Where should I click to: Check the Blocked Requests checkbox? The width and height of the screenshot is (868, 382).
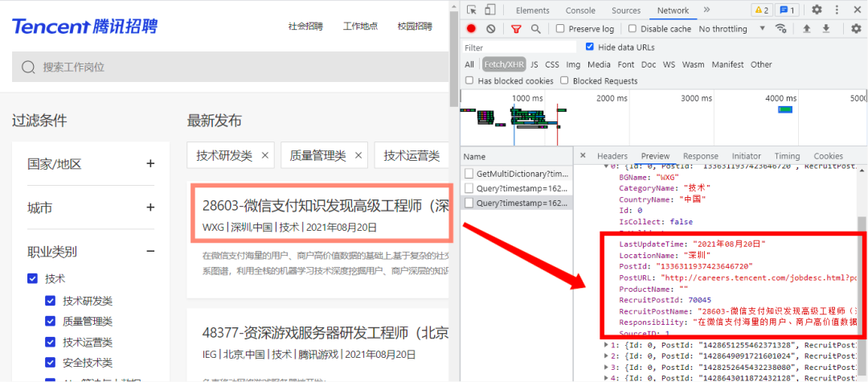coord(564,81)
